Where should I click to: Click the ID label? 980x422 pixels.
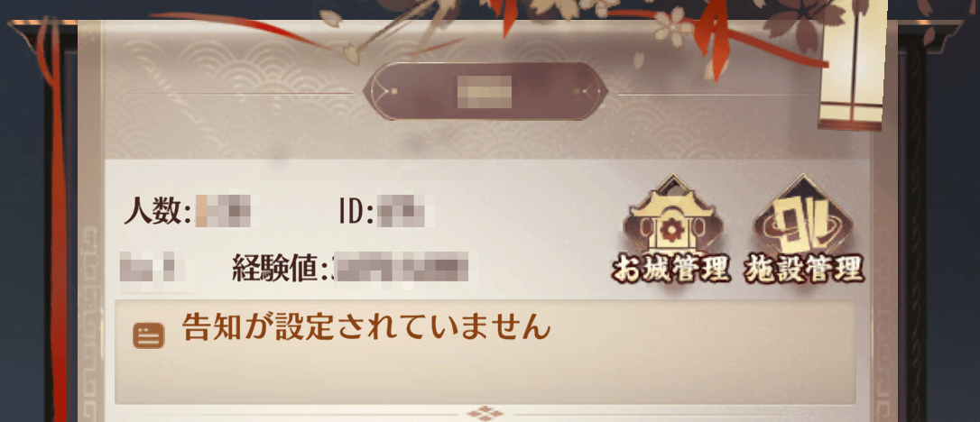pos(356,212)
